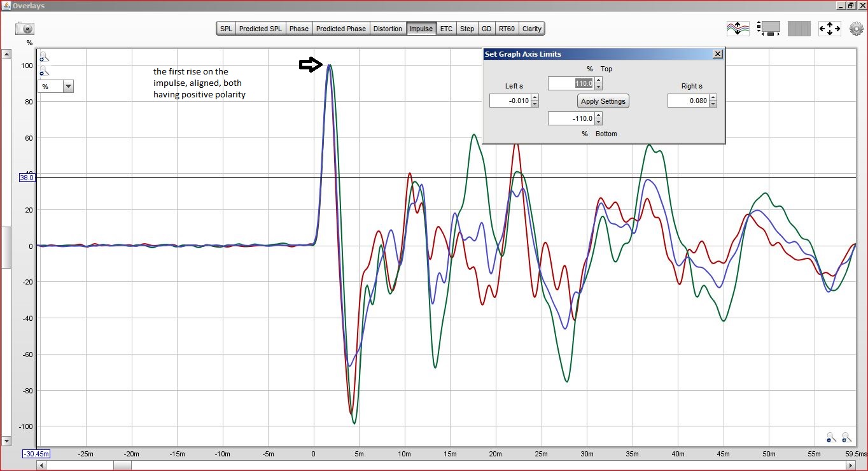Screen dimensions: 868x471
Task: Click the horizontal scrollbar right arrow
Action: tap(852, 465)
